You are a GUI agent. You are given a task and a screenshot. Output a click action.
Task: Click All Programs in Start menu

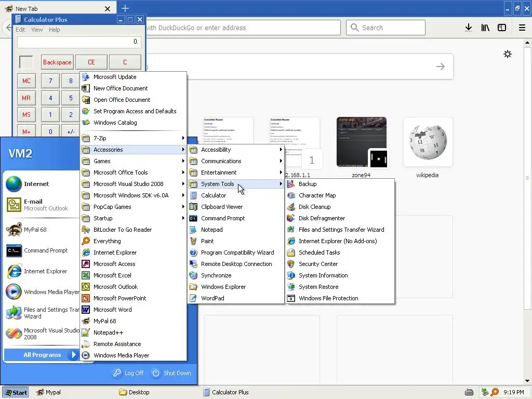pyautogui.click(x=42, y=355)
